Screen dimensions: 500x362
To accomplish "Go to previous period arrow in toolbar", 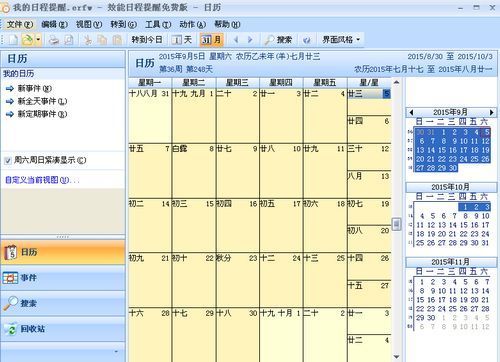I will [236, 40].
